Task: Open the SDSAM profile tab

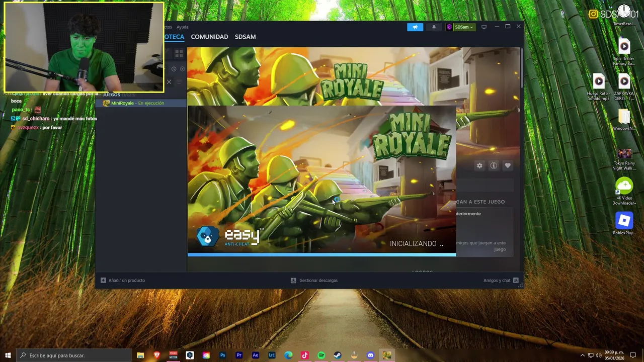Action: (x=245, y=37)
